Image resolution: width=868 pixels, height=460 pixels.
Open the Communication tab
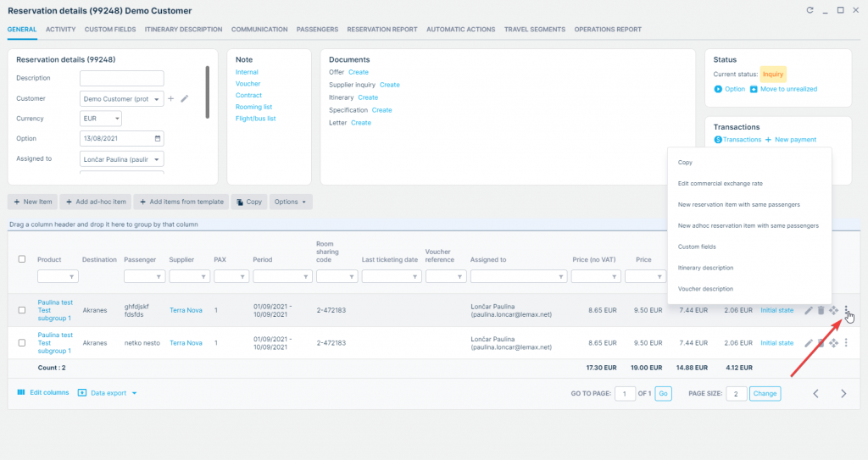tap(259, 30)
